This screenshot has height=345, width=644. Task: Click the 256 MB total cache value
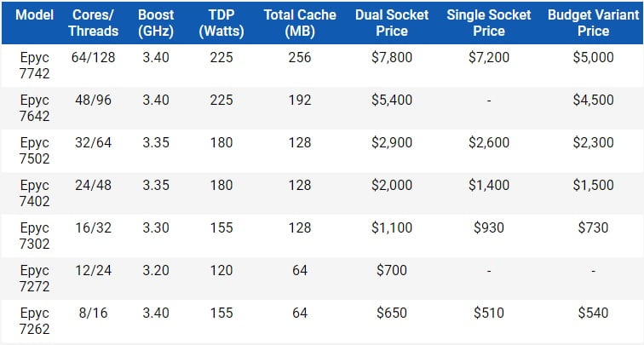tap(300, 58)
